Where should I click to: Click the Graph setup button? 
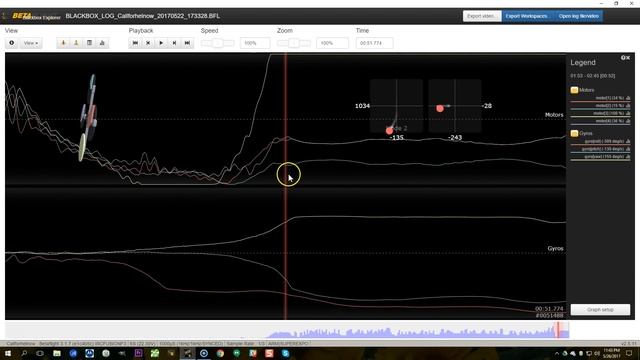click(600, 309)
